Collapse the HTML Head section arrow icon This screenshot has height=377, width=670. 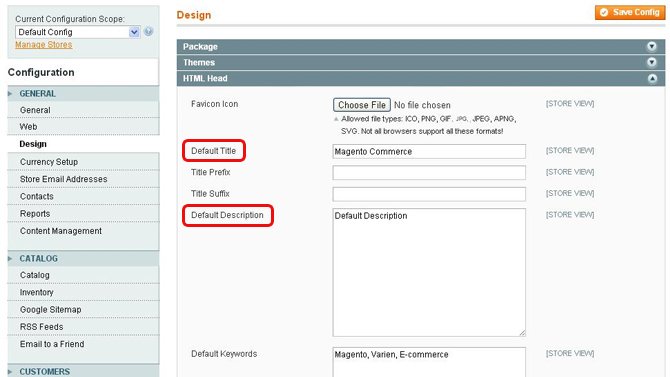(x=652, y=78)
